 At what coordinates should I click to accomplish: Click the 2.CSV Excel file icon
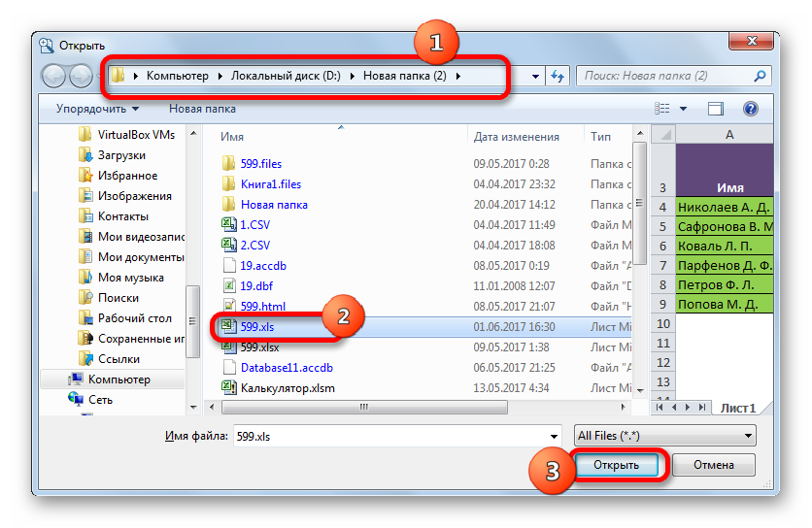click(x=229, y=245)
